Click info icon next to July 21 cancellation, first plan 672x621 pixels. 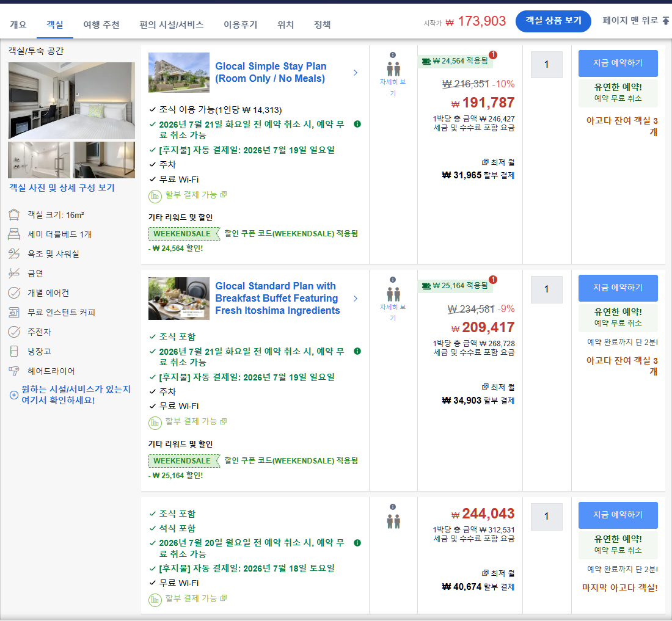click(357, 124)
